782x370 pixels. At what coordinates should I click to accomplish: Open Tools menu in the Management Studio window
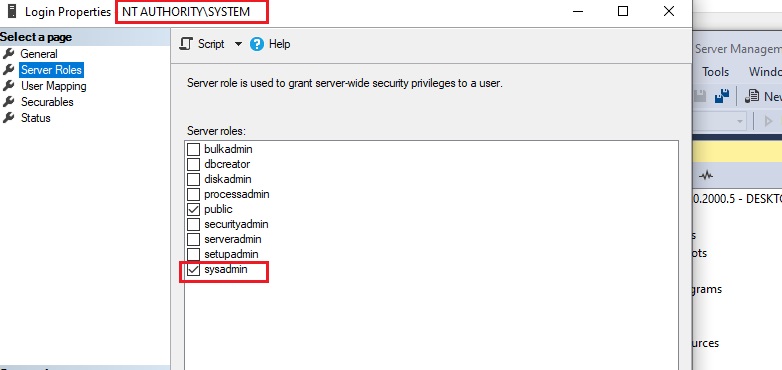(715, 72)
